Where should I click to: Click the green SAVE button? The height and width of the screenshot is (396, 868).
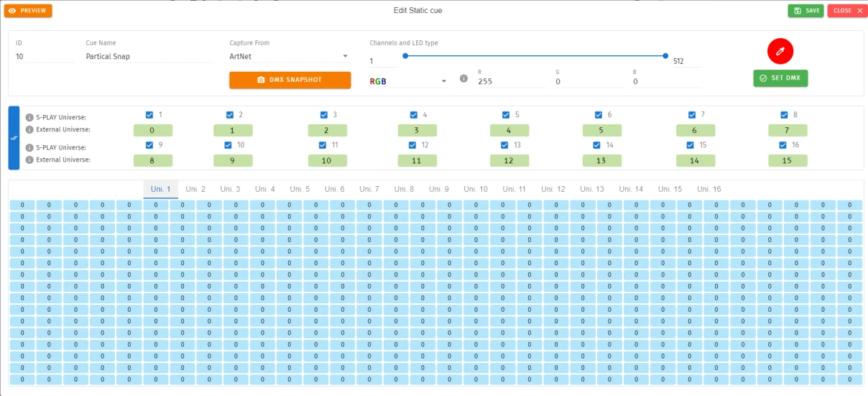[x=805, y=11]
